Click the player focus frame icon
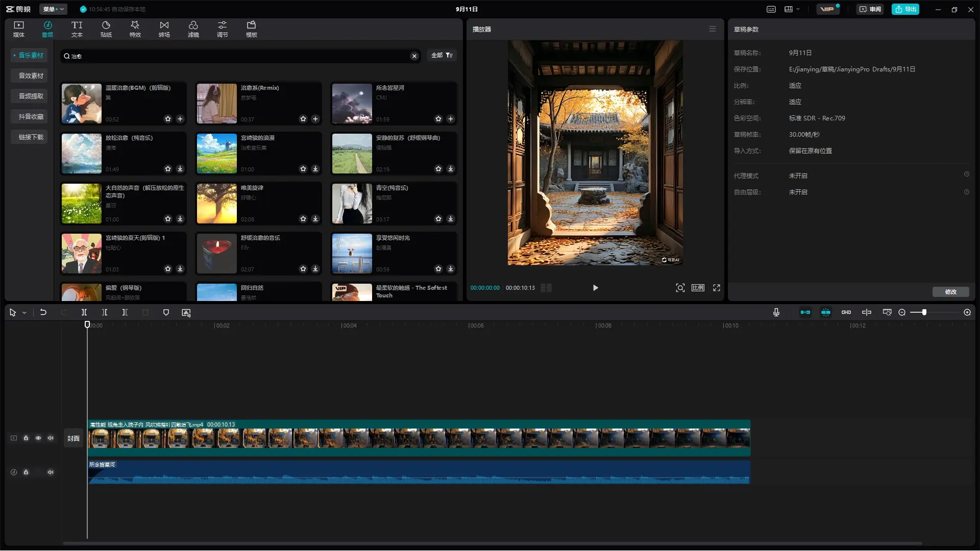980x551 pixels. pyautogui.click(x=680, y=288)
